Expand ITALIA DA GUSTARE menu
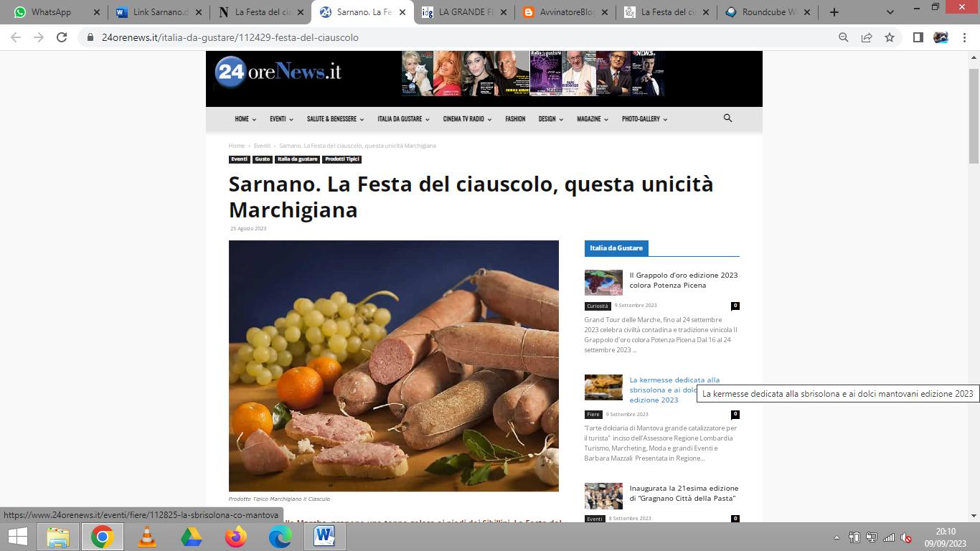Screen dimensions: 980x551 coord(403,119)
